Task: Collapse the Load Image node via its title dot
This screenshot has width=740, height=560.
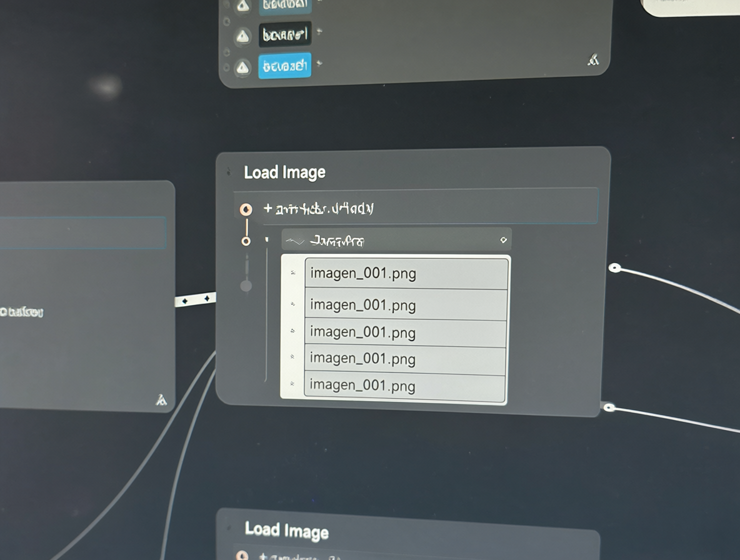Action: [x=229, y=171]
